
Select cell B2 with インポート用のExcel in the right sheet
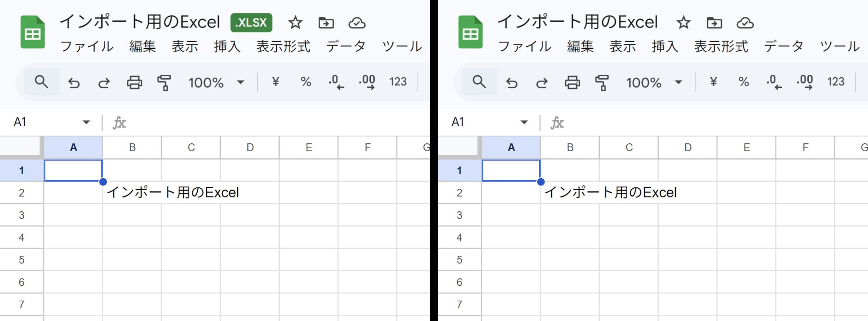click(570, 193)
